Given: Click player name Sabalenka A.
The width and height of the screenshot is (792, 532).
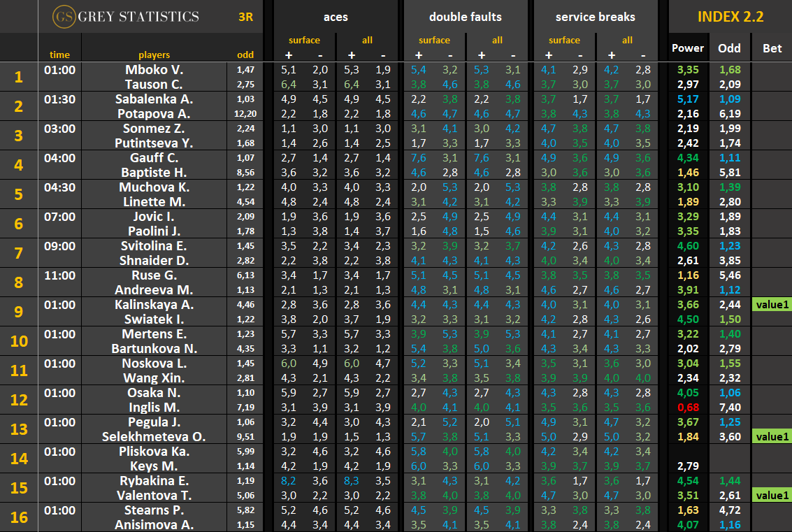Looking at the screenshot, I should [x=154, y=99].
